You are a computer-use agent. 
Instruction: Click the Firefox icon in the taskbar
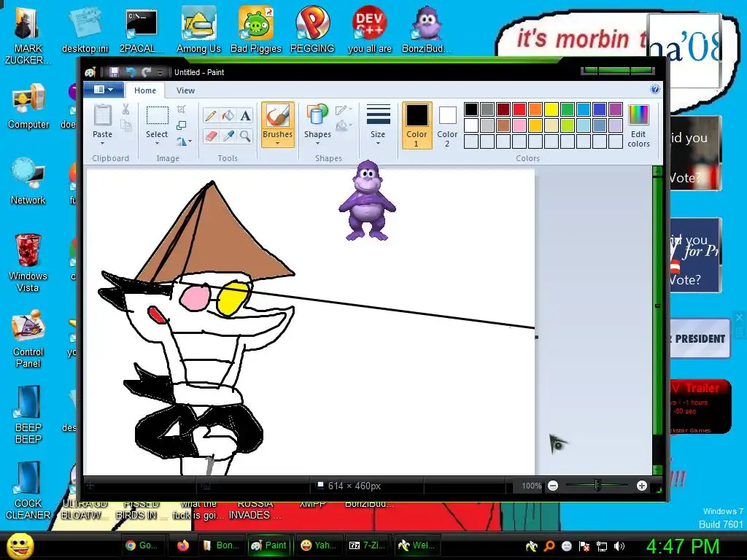pyautogui.click(x=183, y=545)
